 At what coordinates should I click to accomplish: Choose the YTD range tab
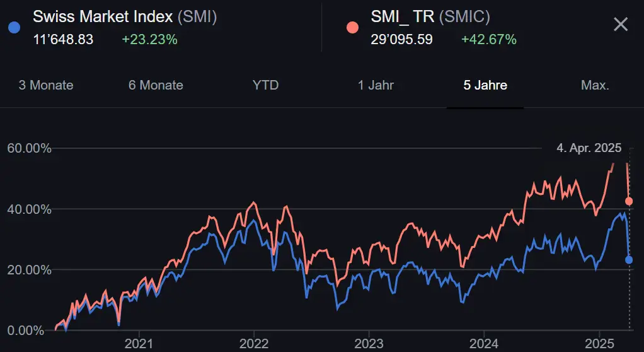(x=265, y=85)
